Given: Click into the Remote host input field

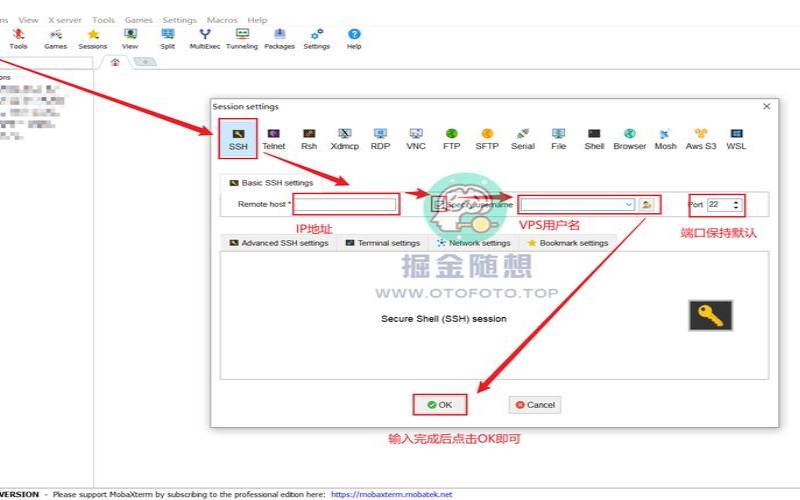Looking at the screenshot, I should tap(345, 205).
